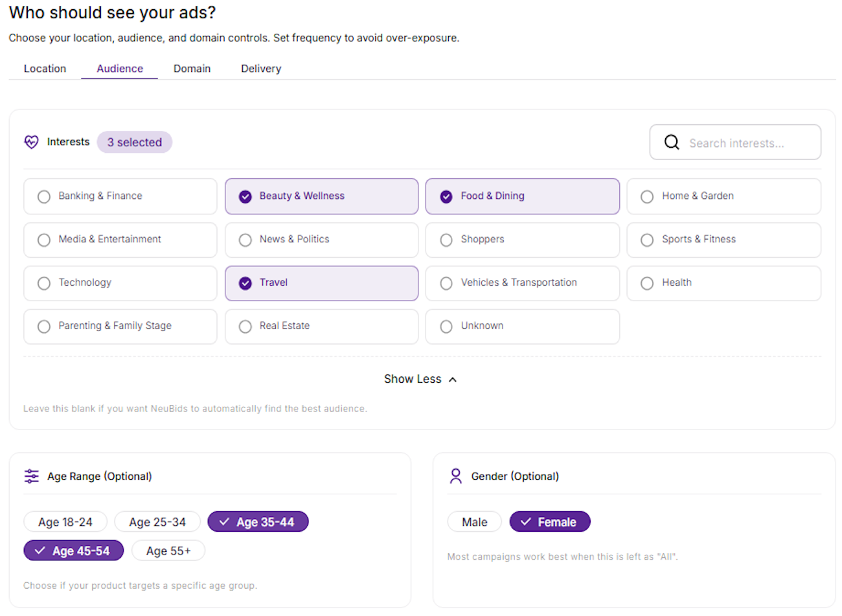This screenshot has width=842, height=616.
Task: Click the checkmark inside Travel chip
Action: point(245,283)
